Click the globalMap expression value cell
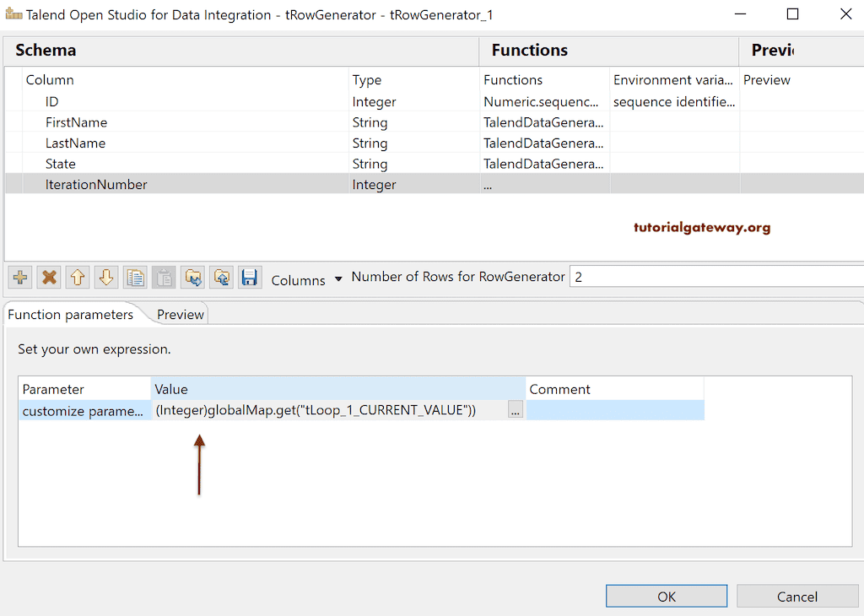Image resolution: width=864 pixels, height=616 pixels. click(x=329, y=410)
